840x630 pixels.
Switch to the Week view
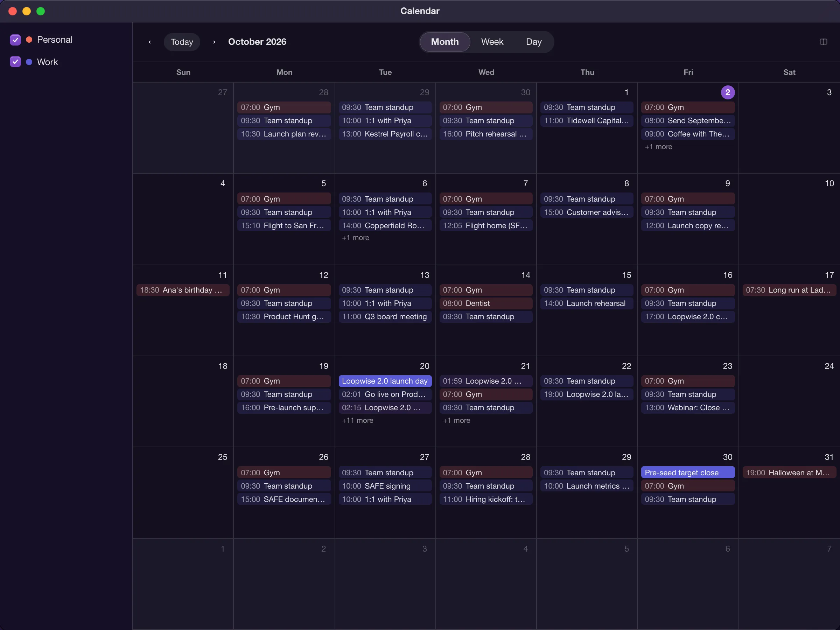492,42
